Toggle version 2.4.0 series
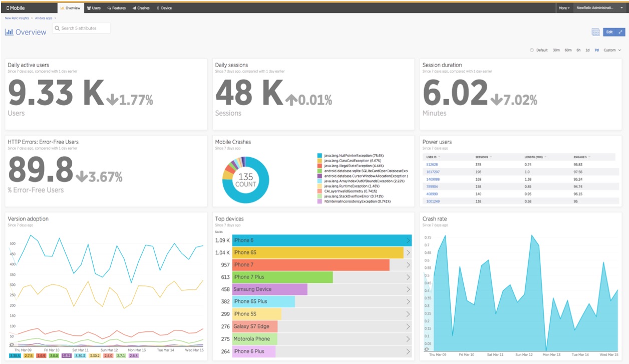 click(109, 356)
